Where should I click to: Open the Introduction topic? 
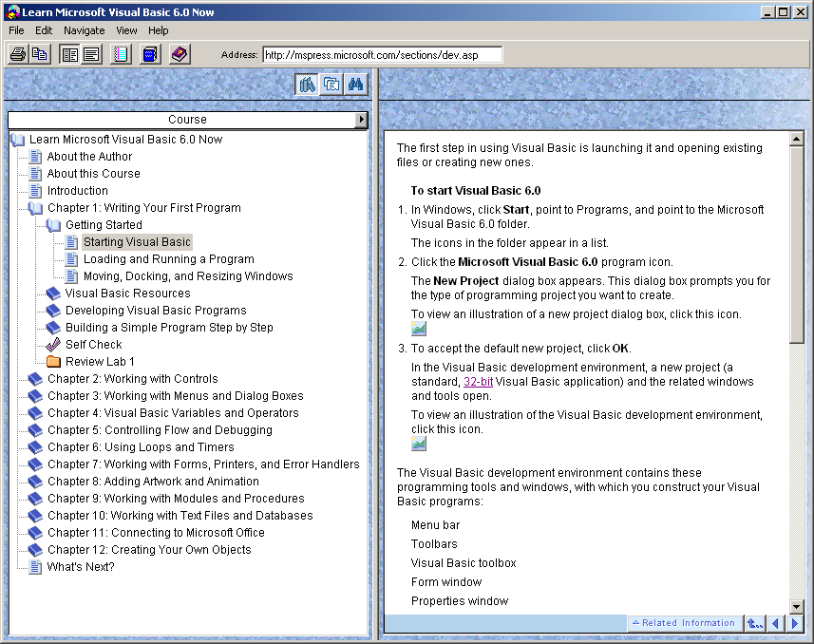(x=77, y=191)
